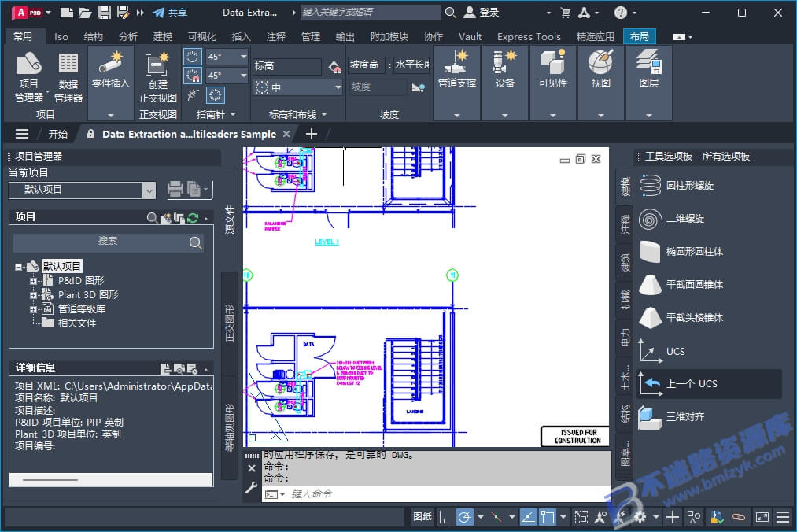Add a new drawing tab with plus
This screenshot has height=532, width=797.
tap(311, 134)
